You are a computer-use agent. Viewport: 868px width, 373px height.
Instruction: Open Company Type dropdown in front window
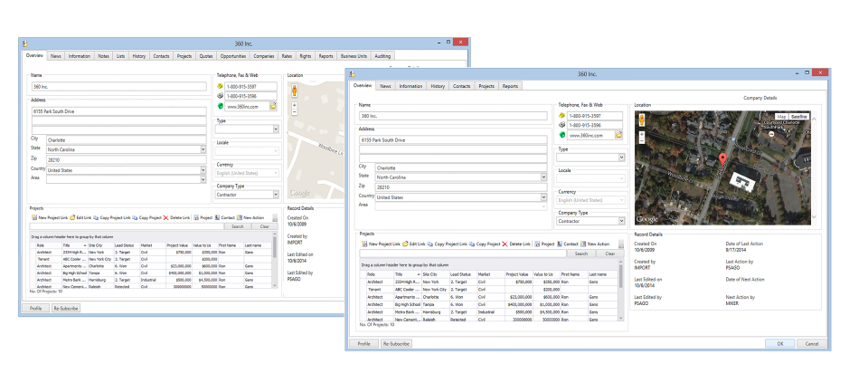point(621,221)
